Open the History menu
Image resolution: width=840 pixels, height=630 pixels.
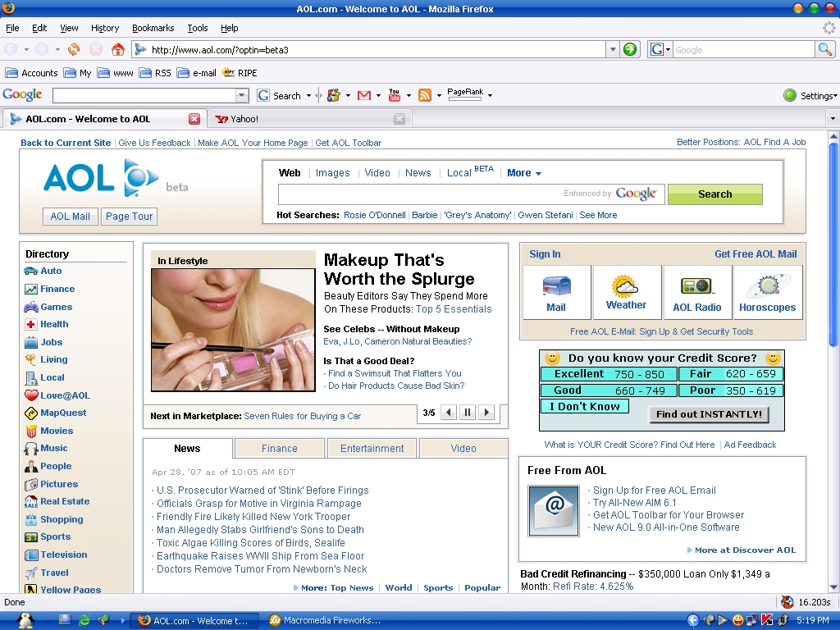pyautogui.click(x=104, y=28)
